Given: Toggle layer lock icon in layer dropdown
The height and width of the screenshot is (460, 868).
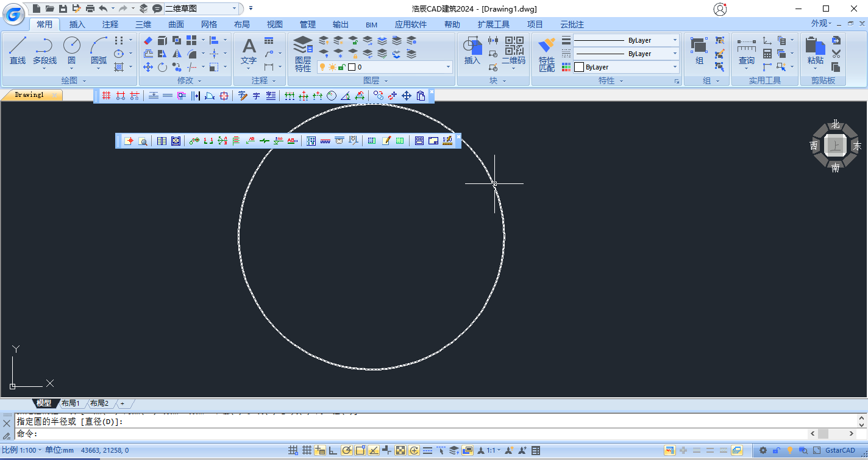Looking at the screenshot, I should point(341,67).
